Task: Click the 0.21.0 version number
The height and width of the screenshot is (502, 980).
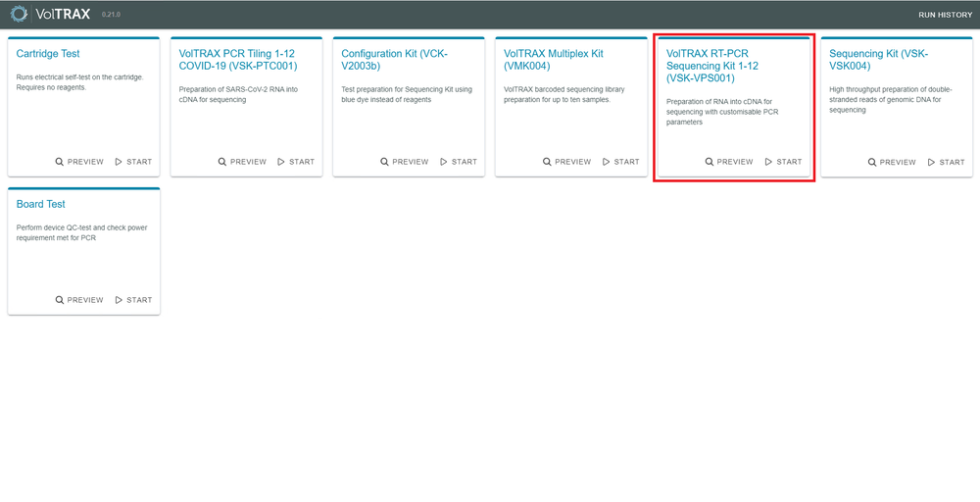Action: pyautogui.click(x=111, y=15)
